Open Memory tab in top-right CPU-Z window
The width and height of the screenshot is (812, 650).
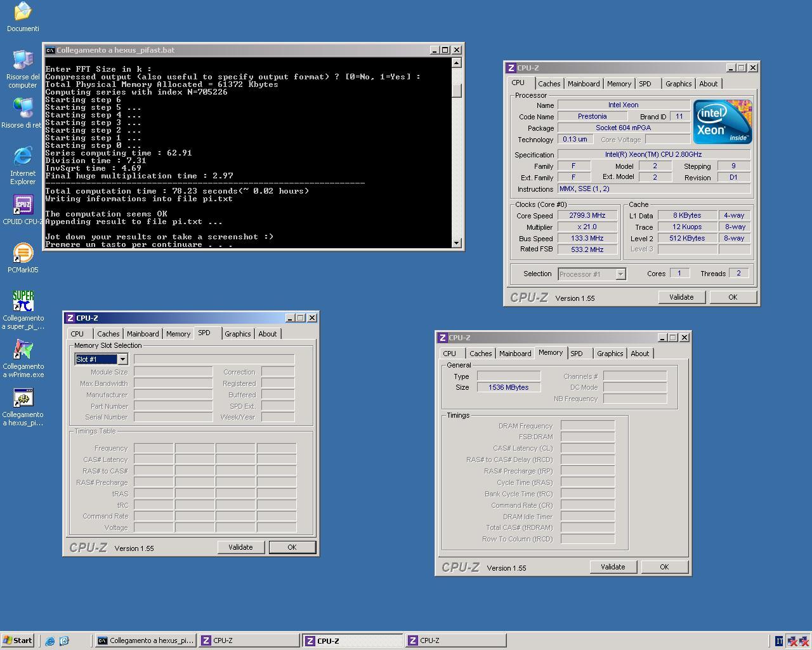tap(619, 84)
